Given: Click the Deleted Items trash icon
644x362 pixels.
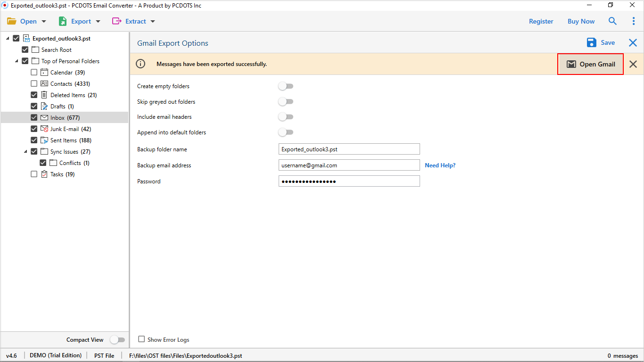Looking at the screenshot, I should pos(44,95).
